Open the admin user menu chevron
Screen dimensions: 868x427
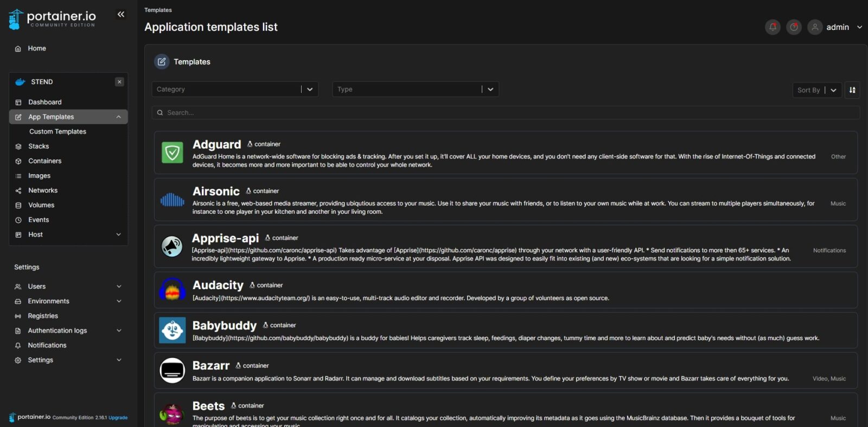(x=859, y=27)
